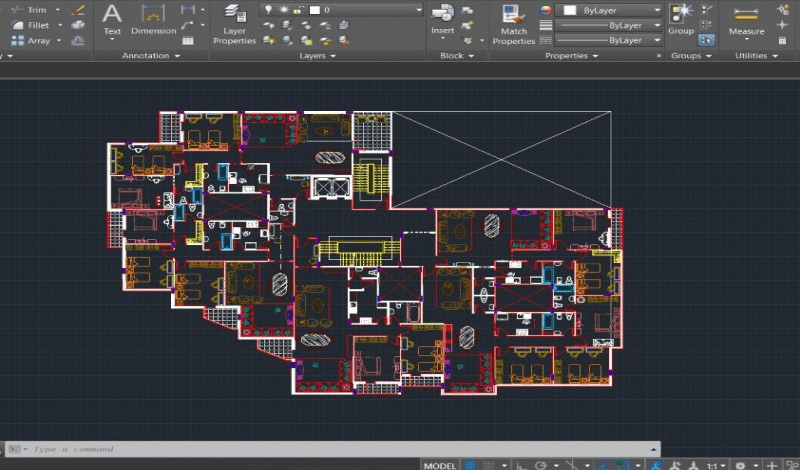Select the Trim tool
The width and height of the screenshot is (800, 470).
click(30, 10)
